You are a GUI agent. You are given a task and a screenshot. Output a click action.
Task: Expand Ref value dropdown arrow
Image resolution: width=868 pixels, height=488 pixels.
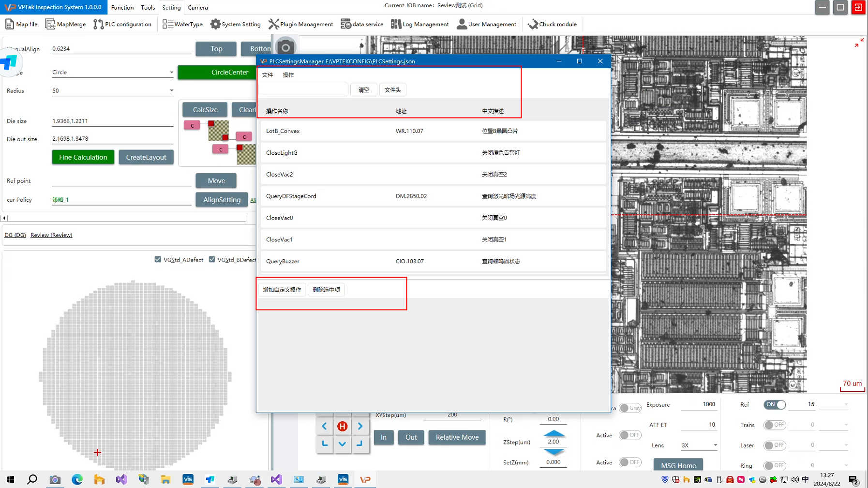click(x=846, y=404)
